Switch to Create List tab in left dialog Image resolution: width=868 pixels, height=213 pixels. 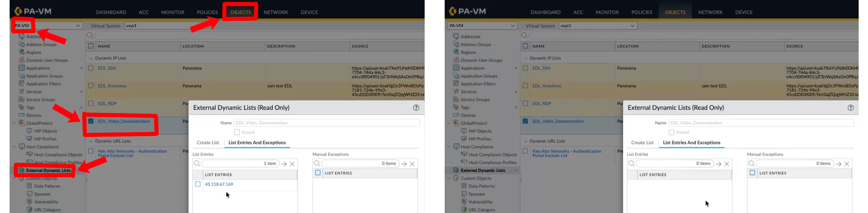pyautogui.click(x=208, y=143)
